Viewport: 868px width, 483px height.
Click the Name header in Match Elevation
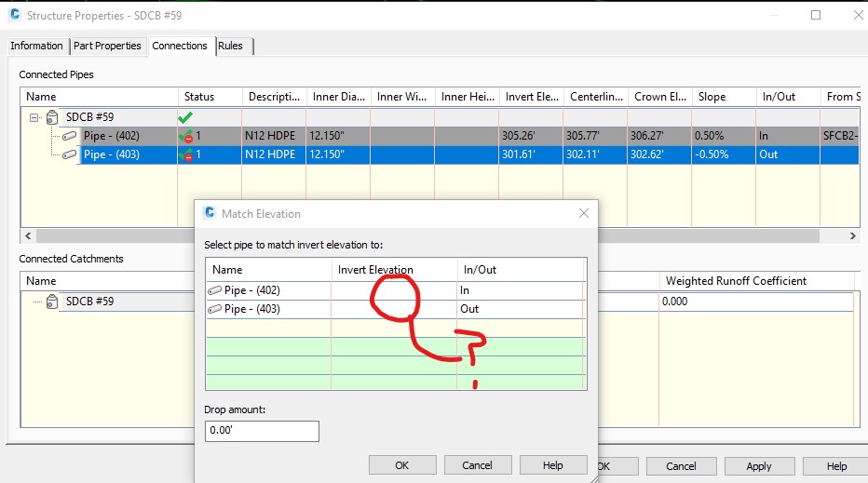268,270
